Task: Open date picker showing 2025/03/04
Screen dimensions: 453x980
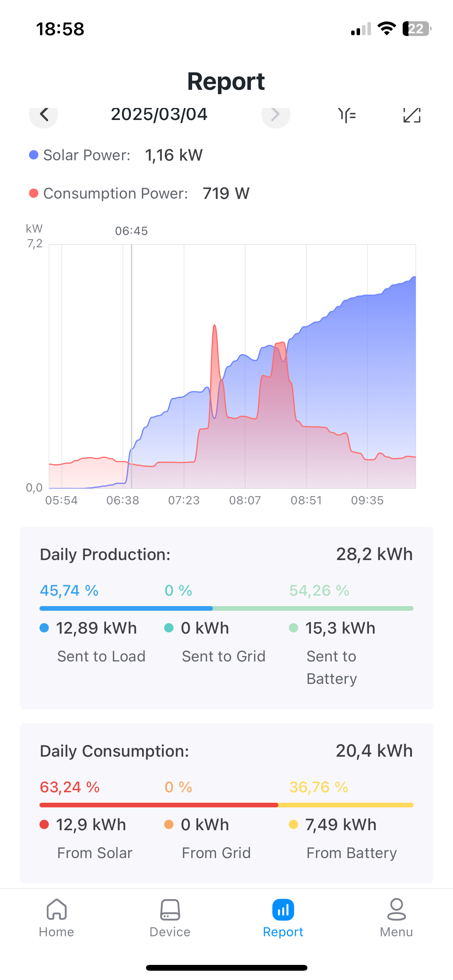Action: [x=159, y=114]
